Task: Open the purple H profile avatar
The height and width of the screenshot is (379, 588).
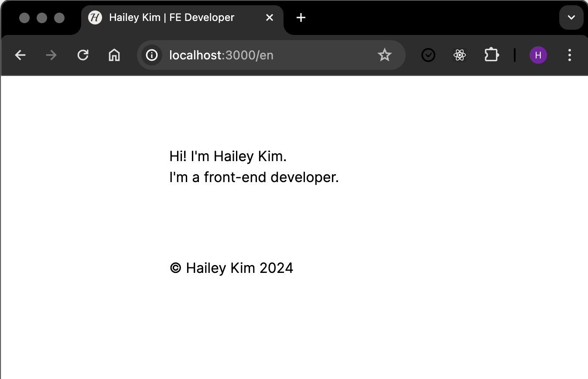Action: click(538, 55)
